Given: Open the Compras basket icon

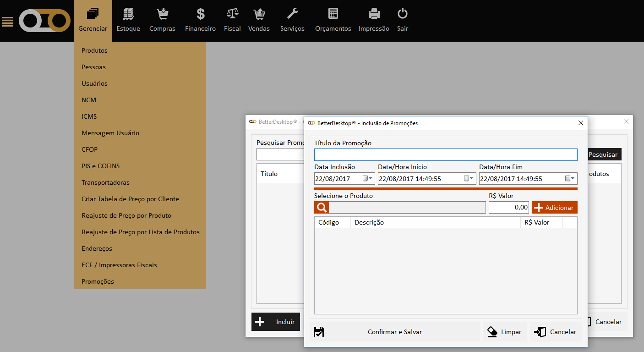Looking at the screenshot, I should (x=162, y=14).
